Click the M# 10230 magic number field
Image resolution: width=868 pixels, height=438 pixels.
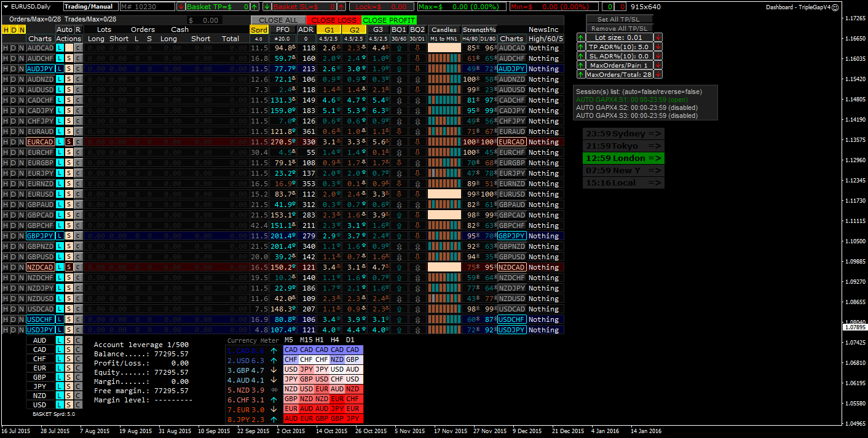(147, 7)
